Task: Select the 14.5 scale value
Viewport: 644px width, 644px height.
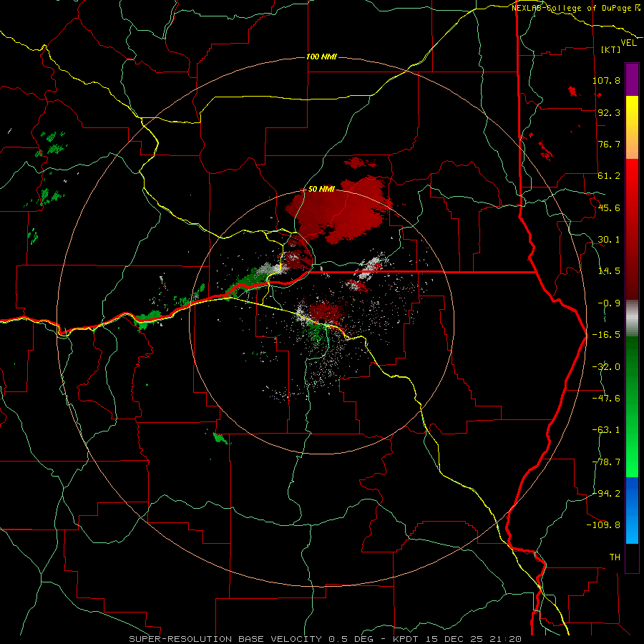Action: (609, 271)
